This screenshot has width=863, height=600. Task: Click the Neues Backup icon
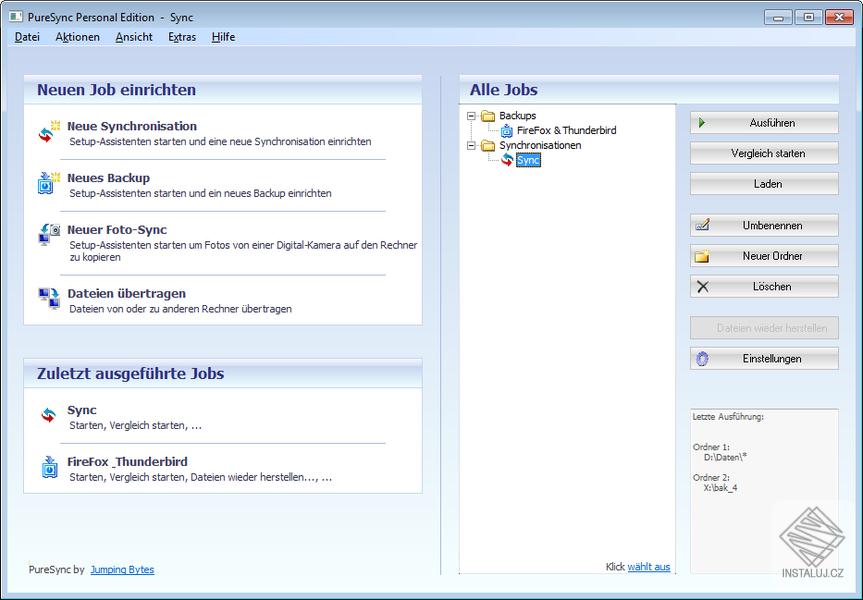pos(48,183)
